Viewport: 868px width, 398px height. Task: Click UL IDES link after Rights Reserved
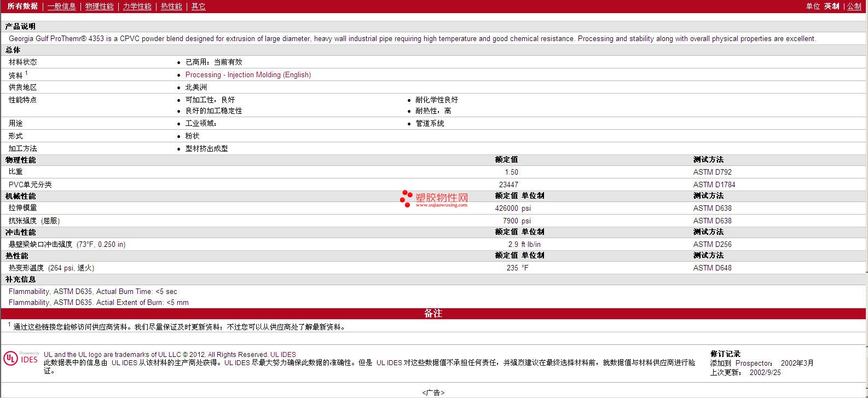coord(283,355)
